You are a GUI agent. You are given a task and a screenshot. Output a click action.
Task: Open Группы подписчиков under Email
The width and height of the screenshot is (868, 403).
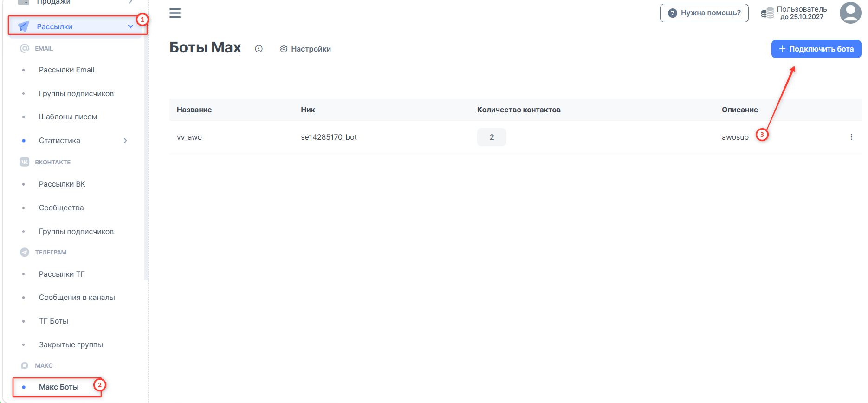76,93
